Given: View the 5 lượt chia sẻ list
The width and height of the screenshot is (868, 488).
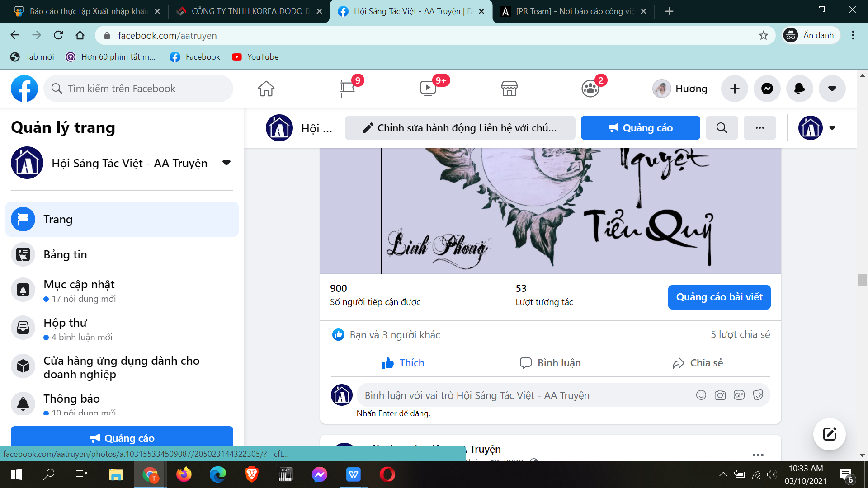Looking at the screenshot, I should click(x=740, y=334).
